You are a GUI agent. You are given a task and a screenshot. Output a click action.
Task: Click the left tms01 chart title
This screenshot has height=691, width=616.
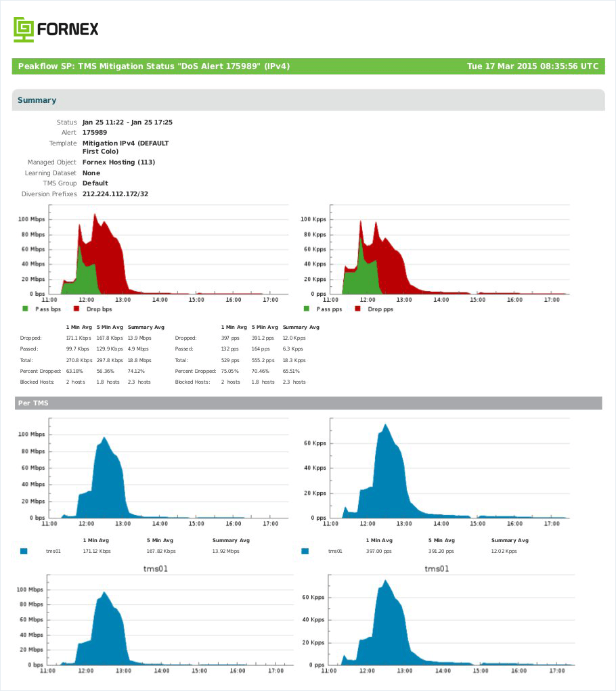[x=156, y=569]
